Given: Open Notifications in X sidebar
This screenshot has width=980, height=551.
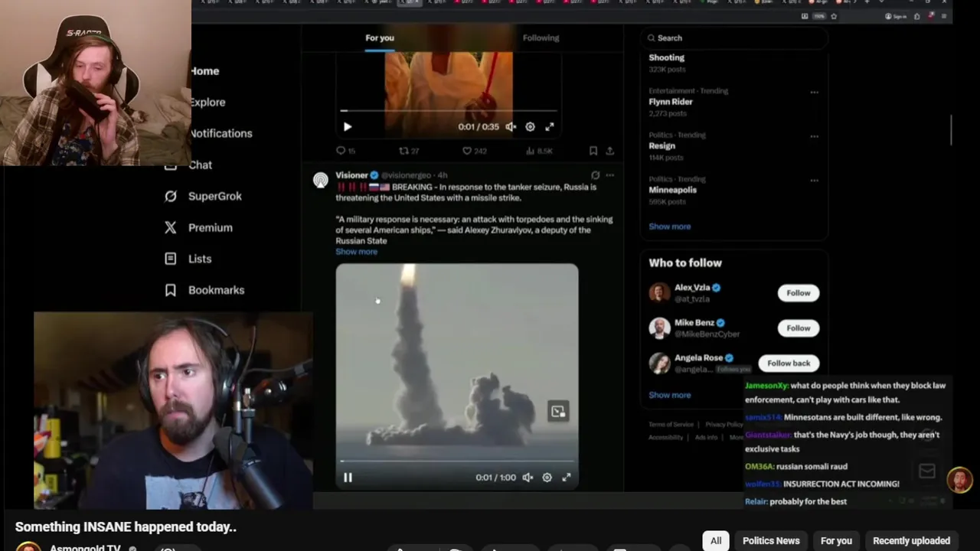Looking at the screenshot, I should pyautogui.click(x=221, y=133).
